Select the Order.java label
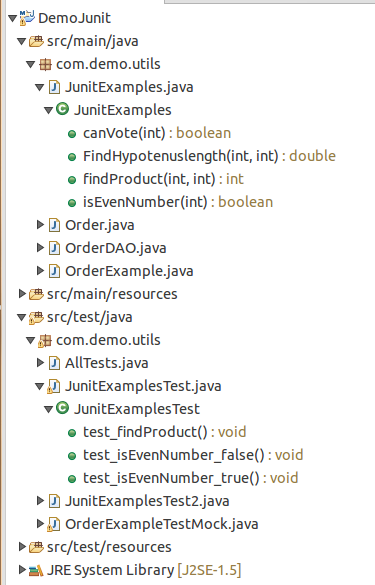375x585 pixels. coord(100,225)
